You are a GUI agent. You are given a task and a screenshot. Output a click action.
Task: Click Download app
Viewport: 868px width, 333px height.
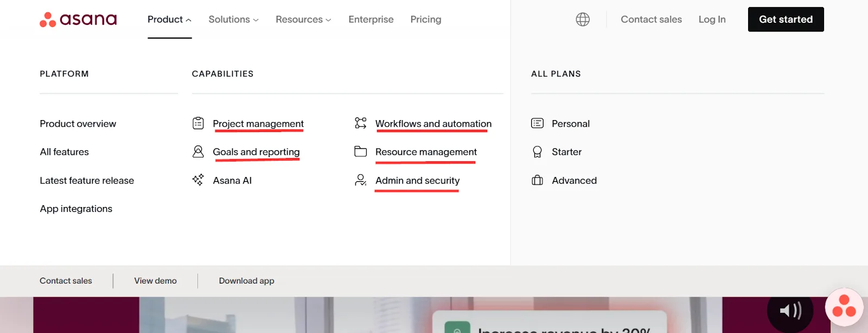pyautogui.click(x=246, y=281)
